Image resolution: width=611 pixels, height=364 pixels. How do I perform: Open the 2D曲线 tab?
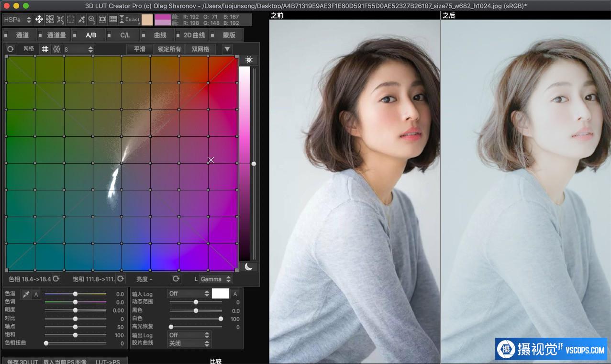(194, 35)
